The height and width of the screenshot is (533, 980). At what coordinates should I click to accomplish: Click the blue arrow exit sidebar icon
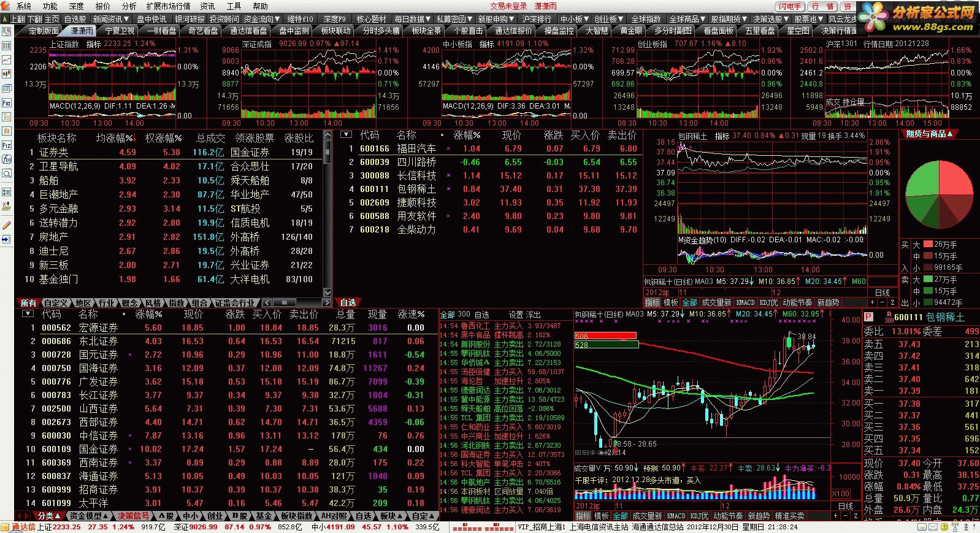point(6,239)
